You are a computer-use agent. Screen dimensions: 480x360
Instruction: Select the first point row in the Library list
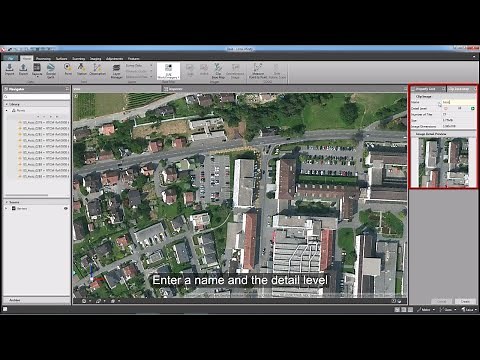point(44,122)
